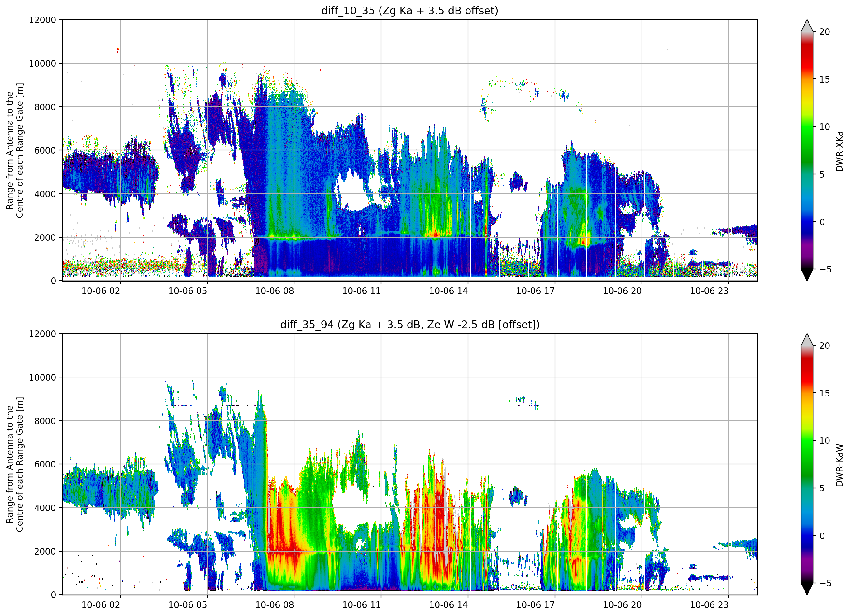Click '8000' on the diff_10_35 plot y-axis
Image resolution: width=850 pixels, height=616 pixels.
point(45,107)
